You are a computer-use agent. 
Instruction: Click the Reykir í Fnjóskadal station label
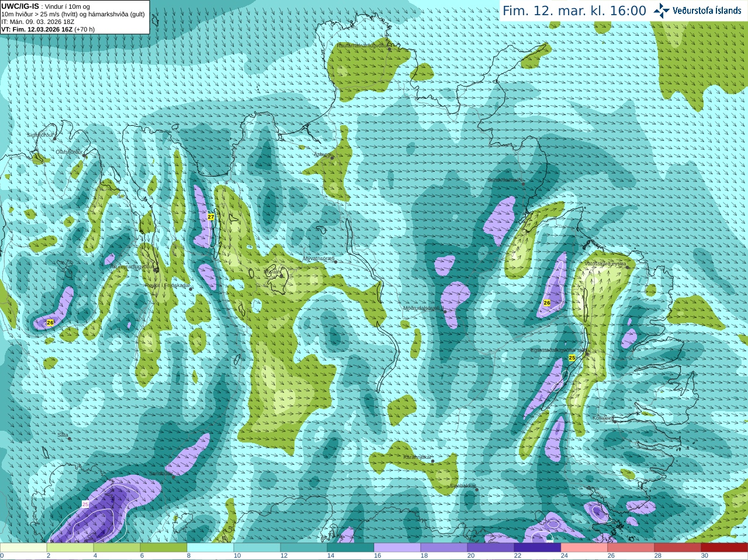pyautogui.click(x=167, y=285)
